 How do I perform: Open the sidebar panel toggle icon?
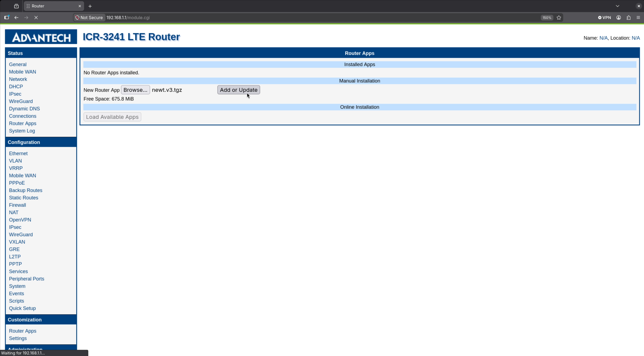point(7,17)
